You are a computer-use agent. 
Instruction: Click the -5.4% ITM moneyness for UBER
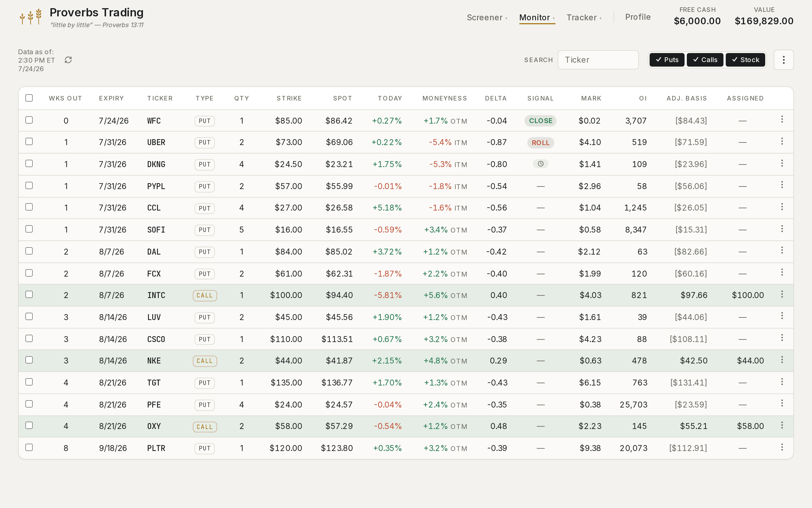click(448, 143)
